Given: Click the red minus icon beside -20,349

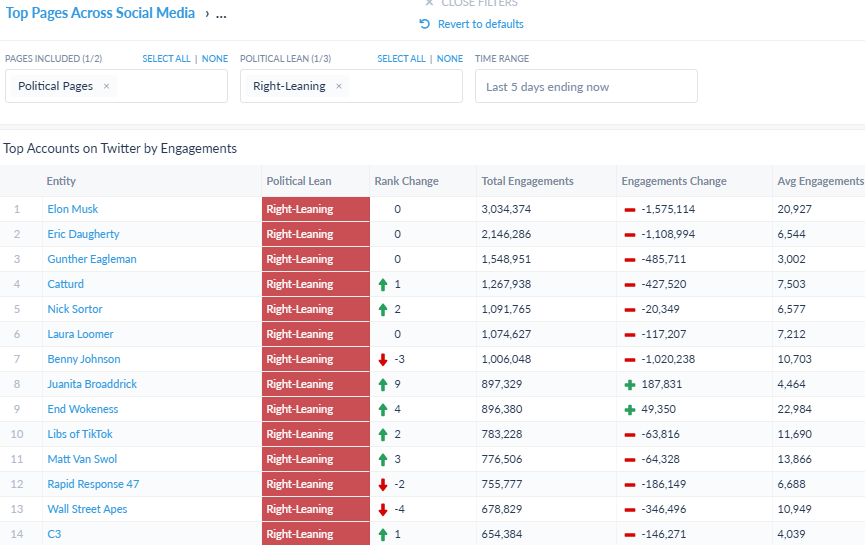Looking at the screenshot, I should coord(629,309).
